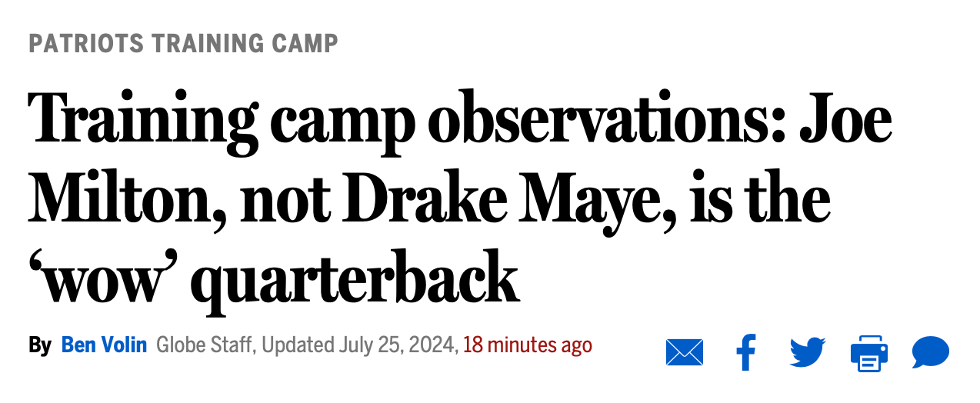Open comments via the speech bubble icon
980x403 pixels.
click(x=931, y=353)
